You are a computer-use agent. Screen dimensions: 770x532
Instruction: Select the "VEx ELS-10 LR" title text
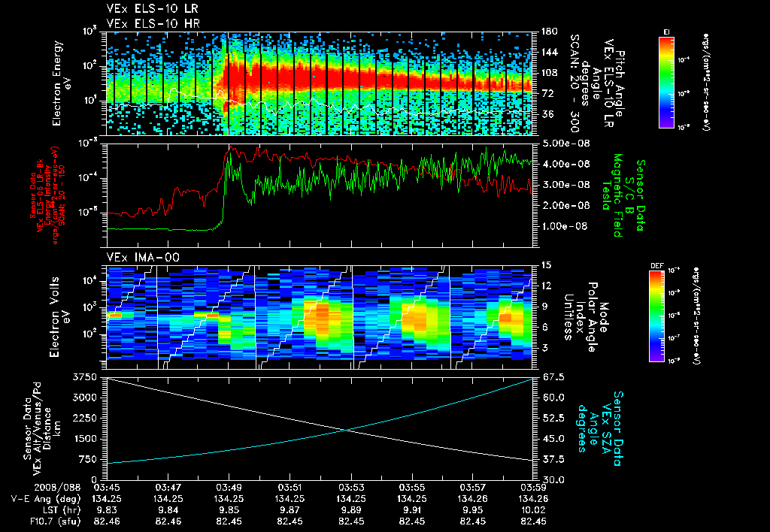(x=153, y=9)
